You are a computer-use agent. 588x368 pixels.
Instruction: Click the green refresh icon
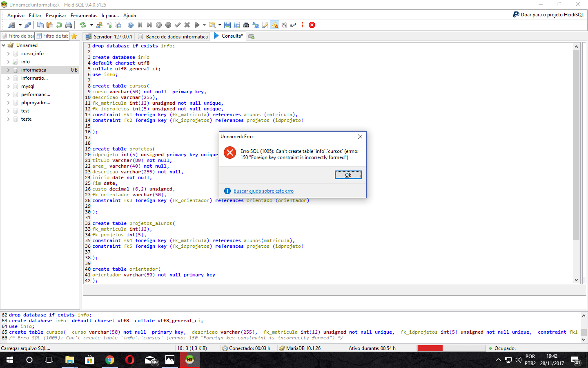click(x=83, y=25)
